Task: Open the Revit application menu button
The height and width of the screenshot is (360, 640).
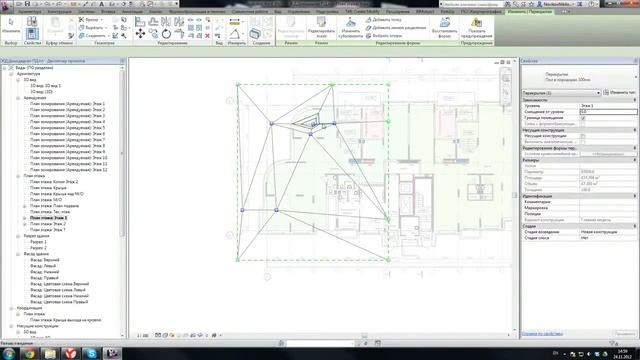Action: point(6,7)
